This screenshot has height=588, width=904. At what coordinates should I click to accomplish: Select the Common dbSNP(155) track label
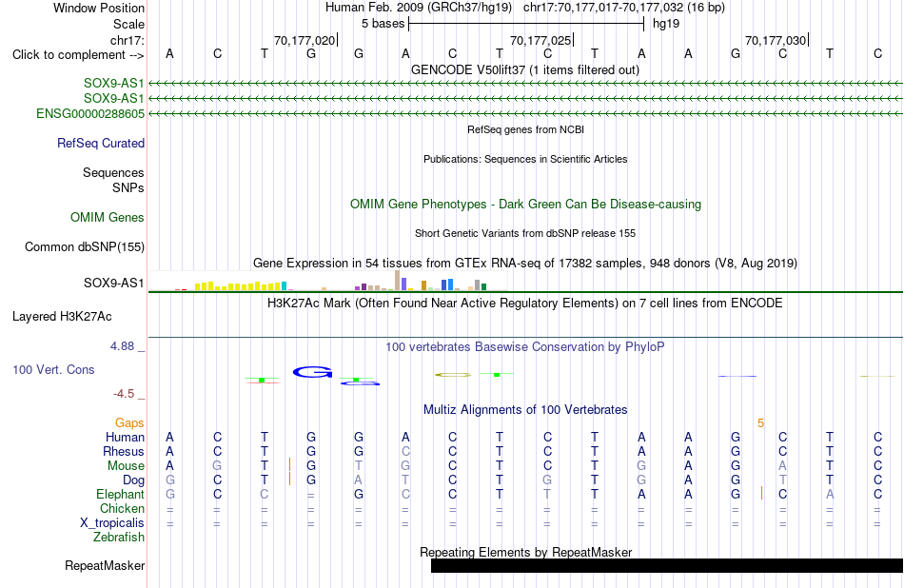click(85, 246)
